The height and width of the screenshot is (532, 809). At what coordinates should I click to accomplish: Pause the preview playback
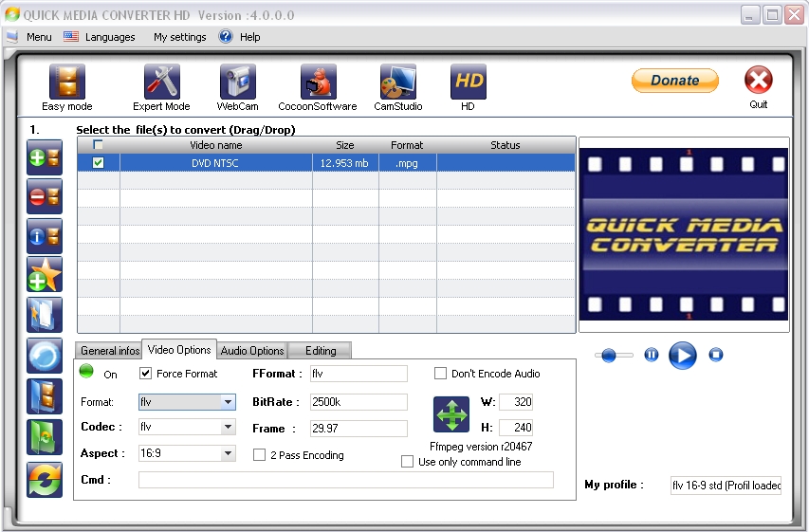coord(652,355)
